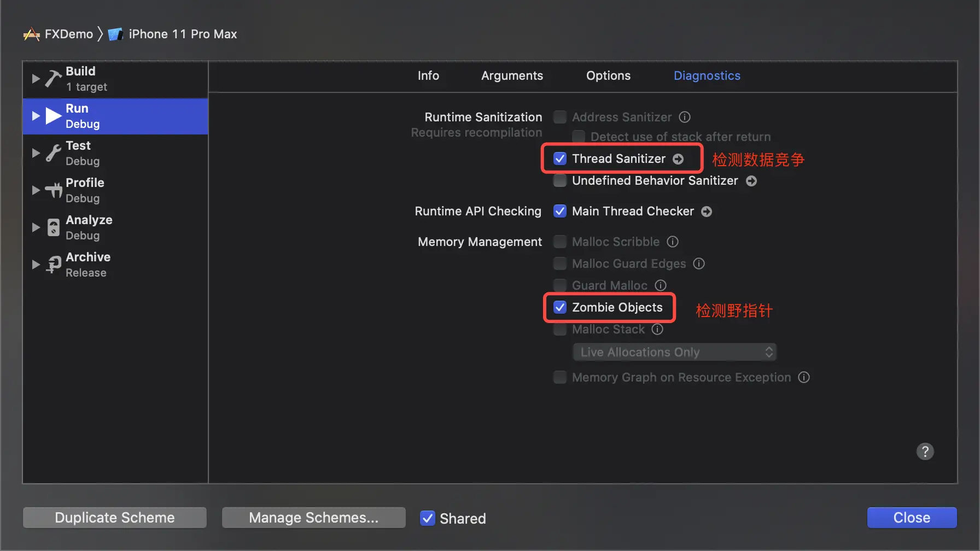This screenshot has width=980, height=551.
Task: Select the Diagnostics tab
Action: [x=707, y=76]
